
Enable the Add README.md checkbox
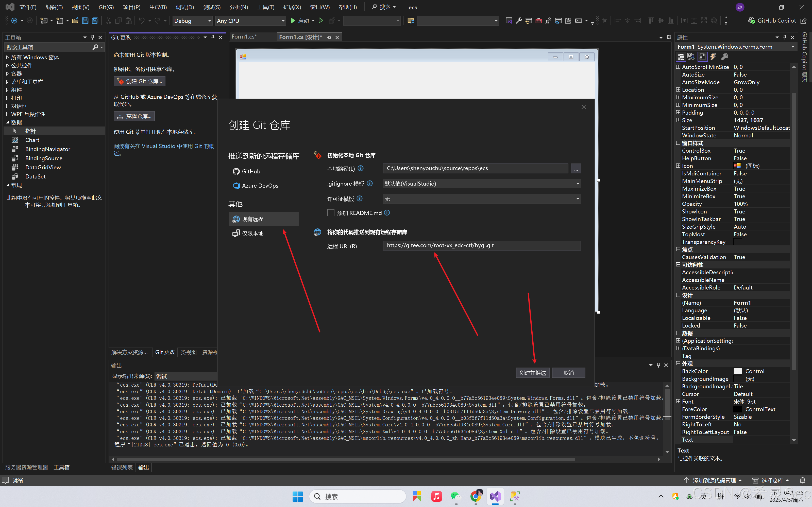point(331,213)
